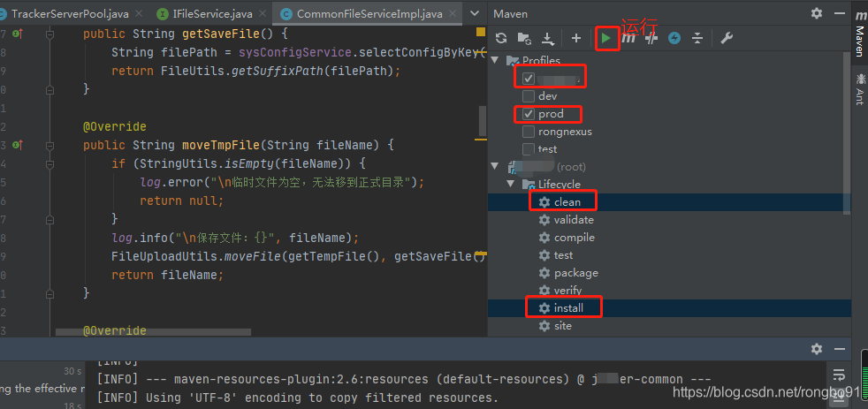Click gear icon of clean goal
Image resolution: width=868 pixels, height=409 pixels.
(x=544, y=202)
